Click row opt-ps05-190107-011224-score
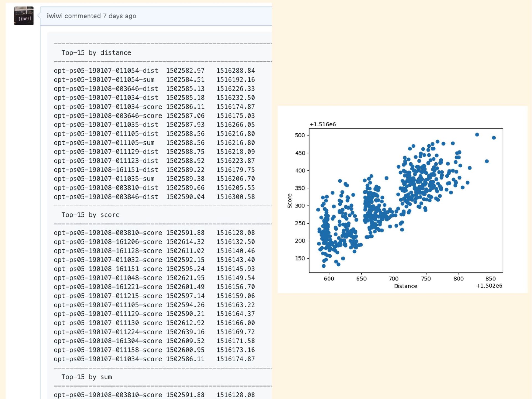Viewport: 532px width, 399px height. coord(154,332)
